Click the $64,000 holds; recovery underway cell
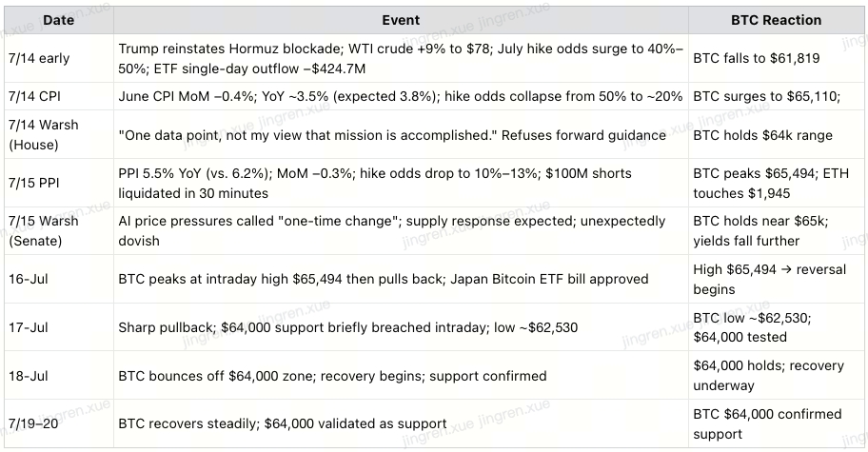Image resolution: width=868 pixels, height=452 pixels. [x=776, y=375]
